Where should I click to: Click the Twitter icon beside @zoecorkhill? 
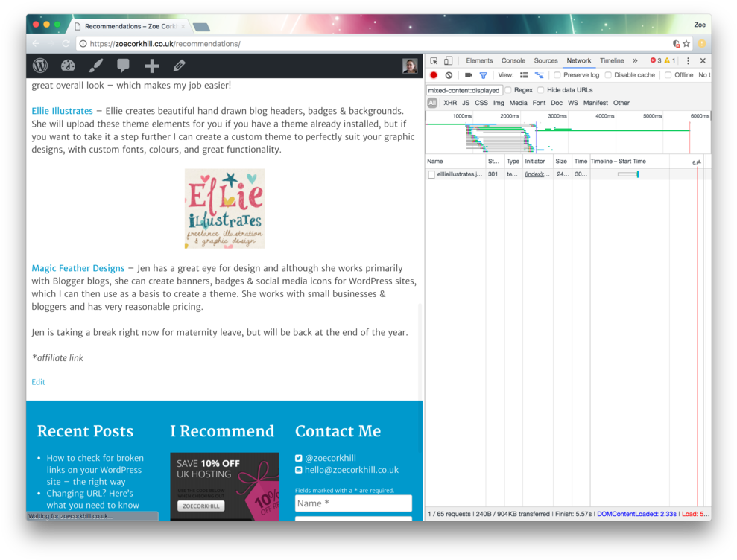pyautogui.click(x=299, y=458)
